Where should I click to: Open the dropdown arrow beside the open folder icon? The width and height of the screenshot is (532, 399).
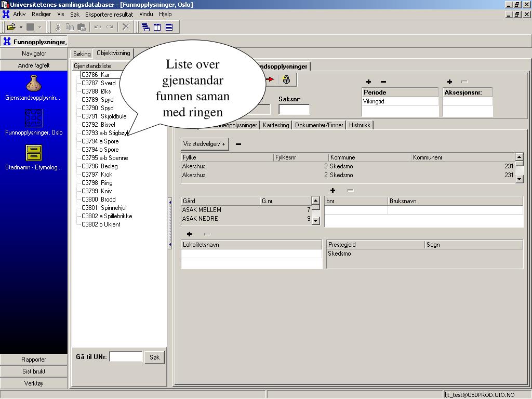pos(21,27)
